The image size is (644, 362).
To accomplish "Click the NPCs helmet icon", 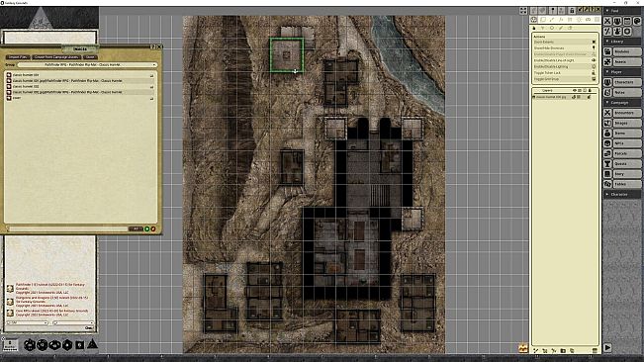I will click(607, 143).
